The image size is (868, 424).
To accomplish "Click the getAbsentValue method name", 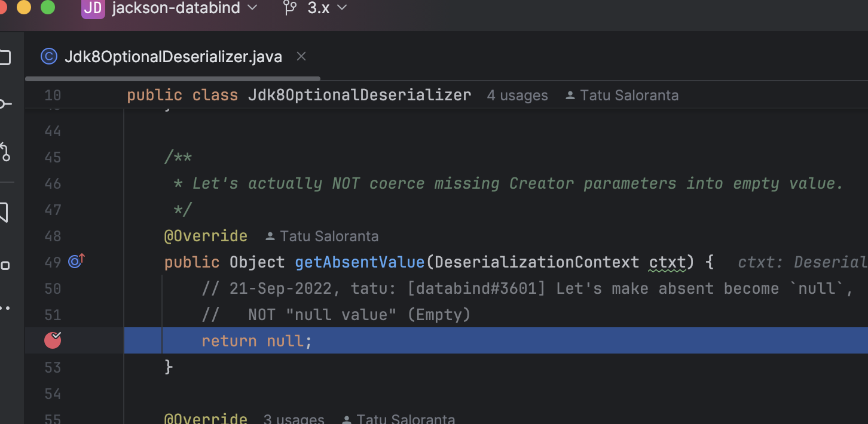I will pos(359,262).
